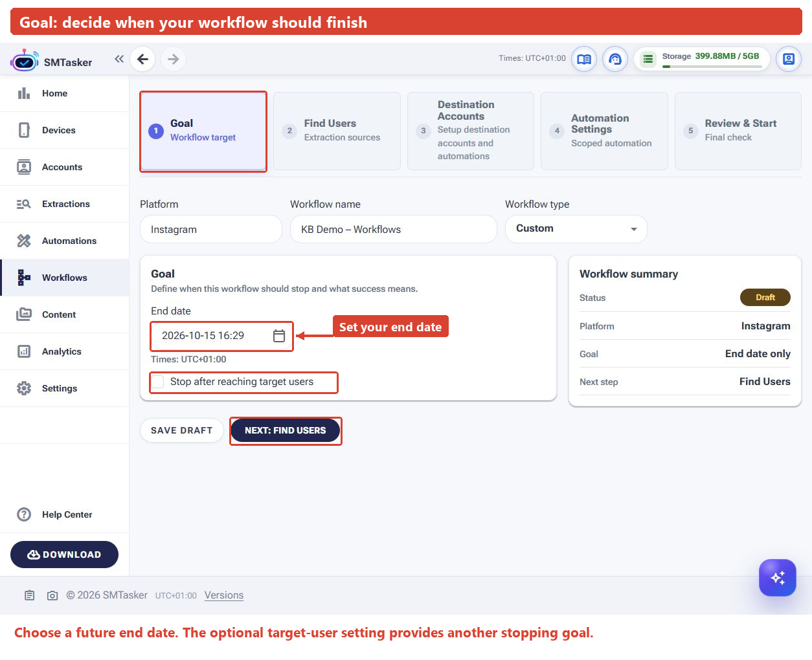Click 'Find Users' next step value in summary
This screenshot has width=812, height=660.
tap(765, 382)
